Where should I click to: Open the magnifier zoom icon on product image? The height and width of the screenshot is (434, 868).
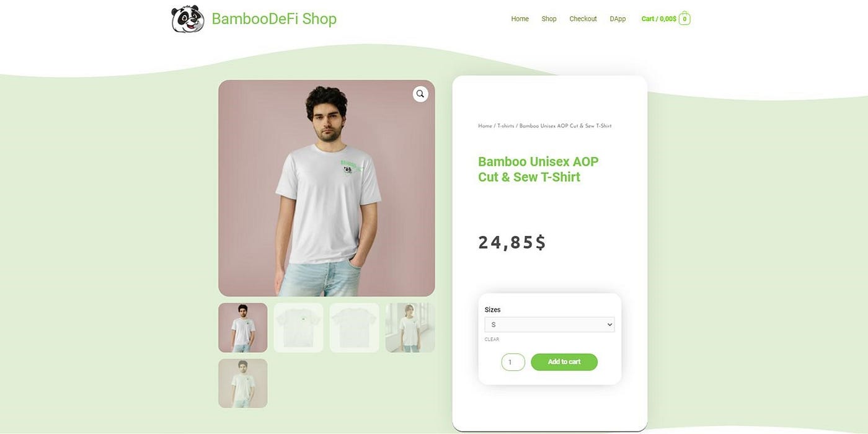[420, 94]
